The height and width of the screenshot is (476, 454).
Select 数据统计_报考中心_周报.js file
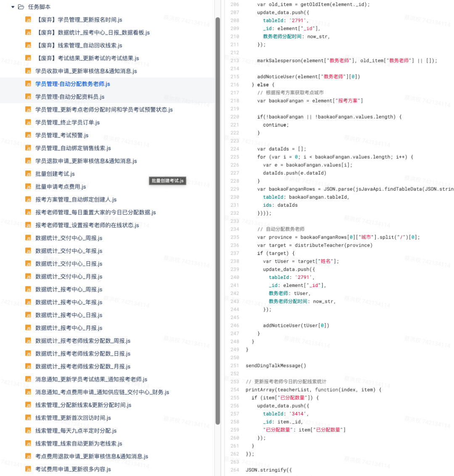(x=69, y=289)
